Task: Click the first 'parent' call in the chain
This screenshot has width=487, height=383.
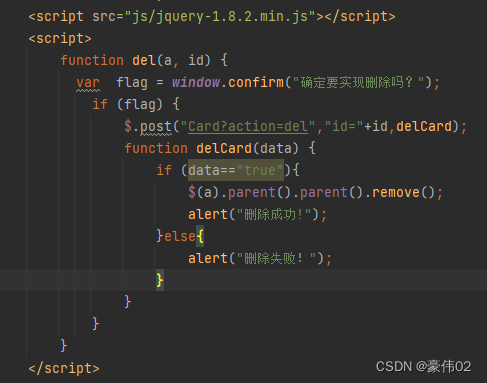Action: (x=252, y=192)
